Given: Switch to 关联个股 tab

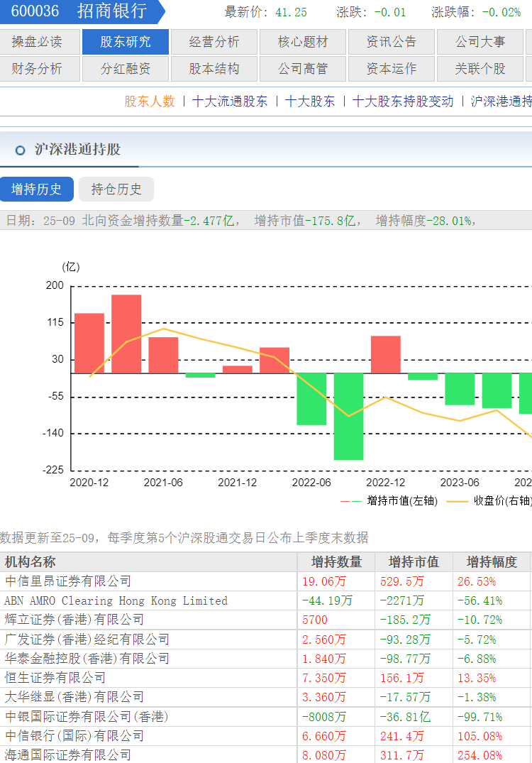Looking at the screenshot, I should tap(480, 69).
